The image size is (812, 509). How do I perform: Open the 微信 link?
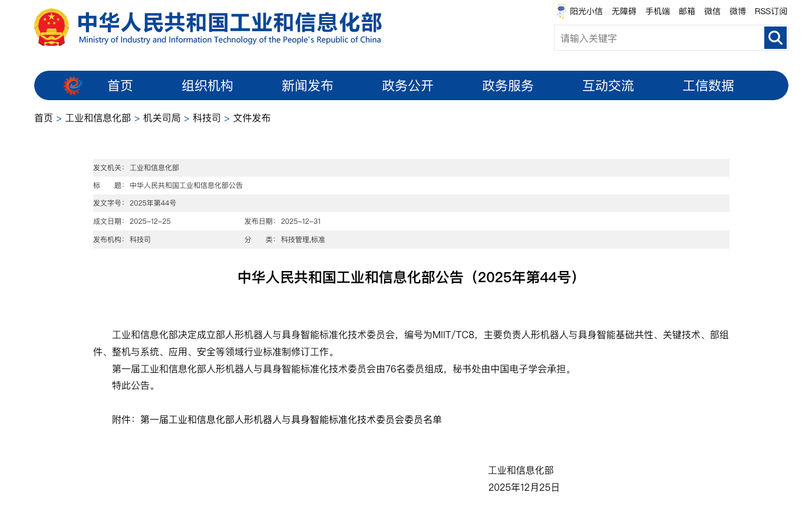tap(712, 11)
